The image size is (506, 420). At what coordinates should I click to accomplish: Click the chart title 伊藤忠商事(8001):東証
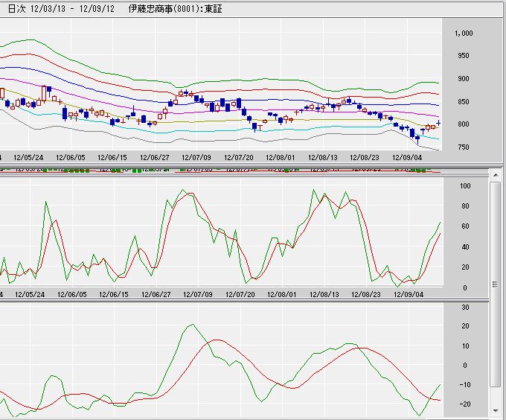175,9
